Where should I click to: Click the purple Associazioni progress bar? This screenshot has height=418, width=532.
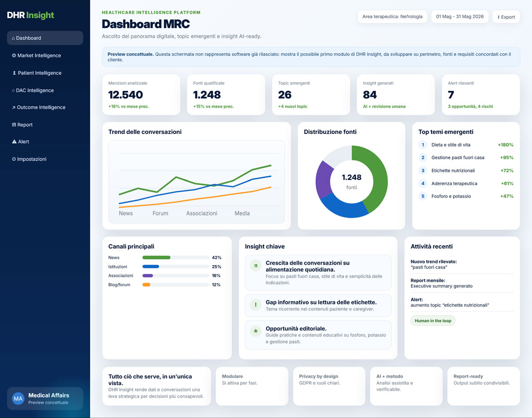coord(148,276)
